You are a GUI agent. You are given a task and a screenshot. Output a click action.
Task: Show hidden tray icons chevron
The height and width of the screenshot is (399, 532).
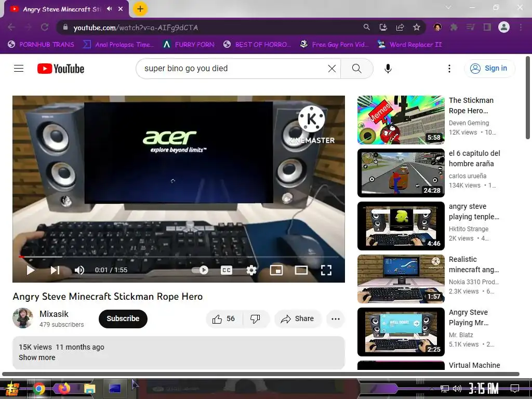point(432,389)
